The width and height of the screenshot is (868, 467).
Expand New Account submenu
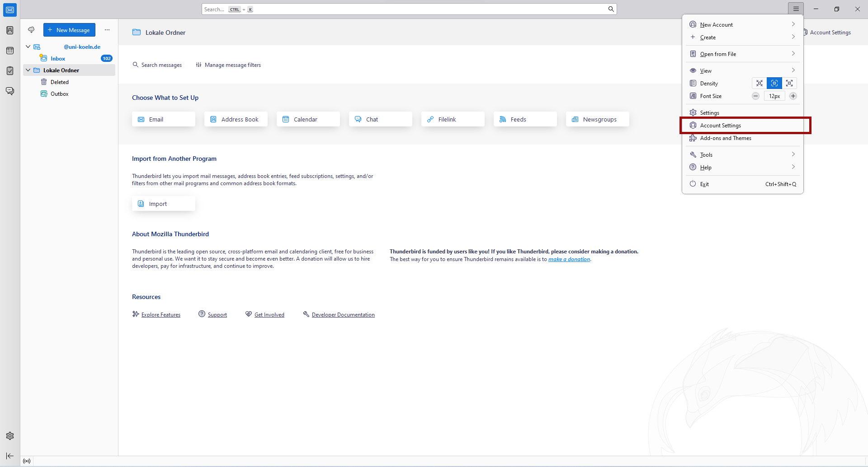[x=743, y=24]
